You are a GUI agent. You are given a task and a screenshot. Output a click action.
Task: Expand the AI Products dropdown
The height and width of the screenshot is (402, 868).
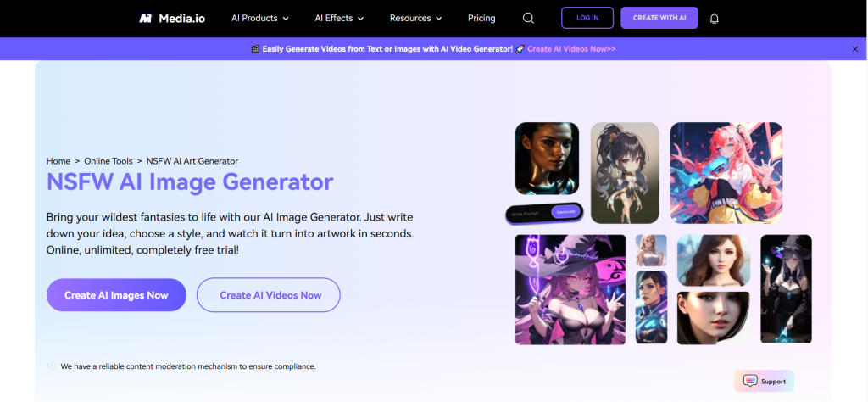pyautogui.click(x=260, y=19)
